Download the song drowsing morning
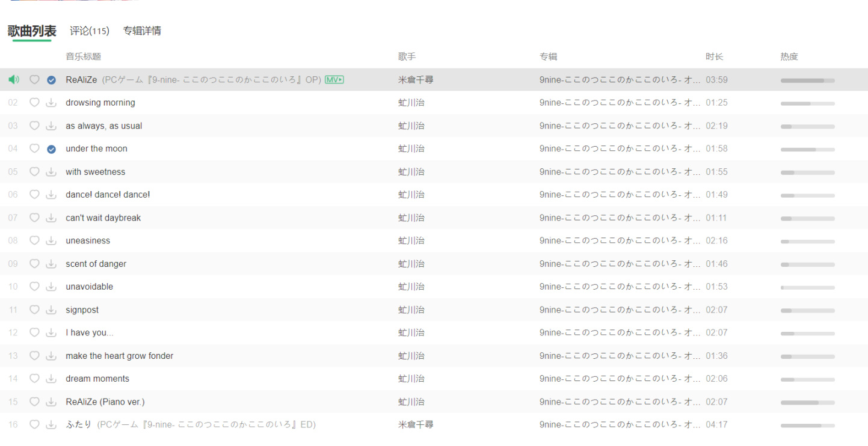Screen dimensions: 868x446 [51, 103]
